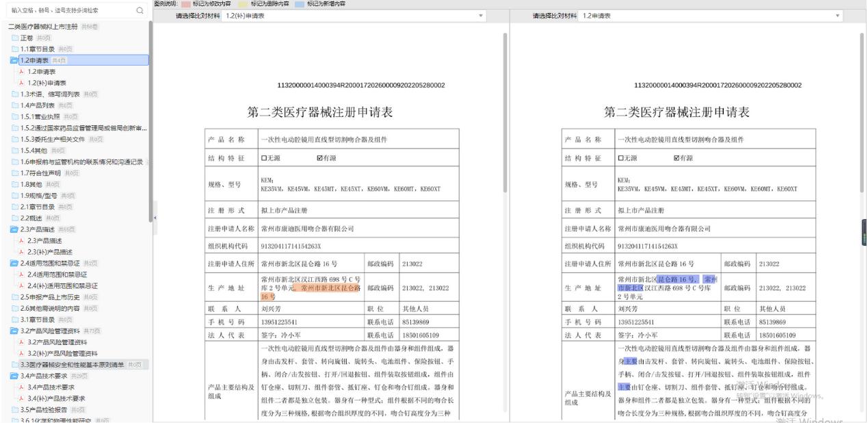This screenshot has height=423, width=868.
Task: Click the folder icon beside 1.5.1营业执照
Action: coord(15,116)
